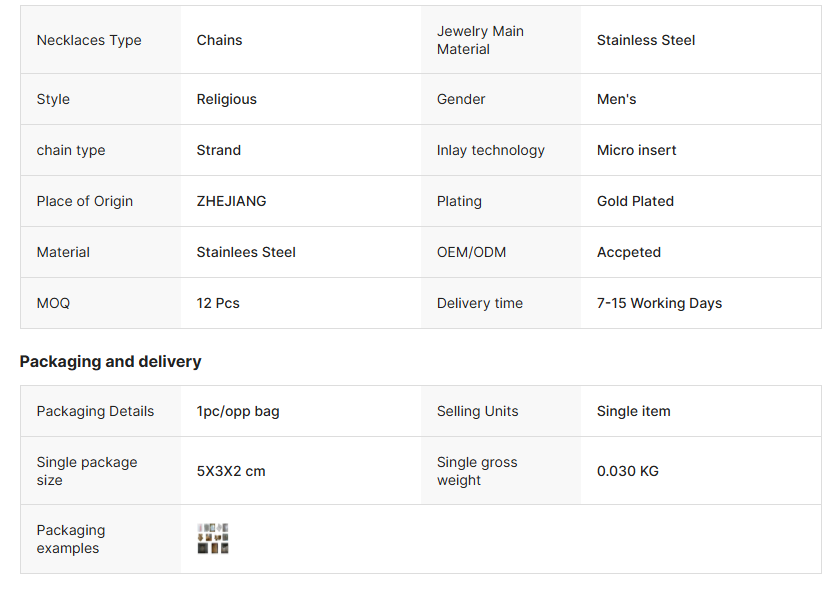
Task: Select the 'Stainless Steel' main material value
Action: [x=646, y=40]
